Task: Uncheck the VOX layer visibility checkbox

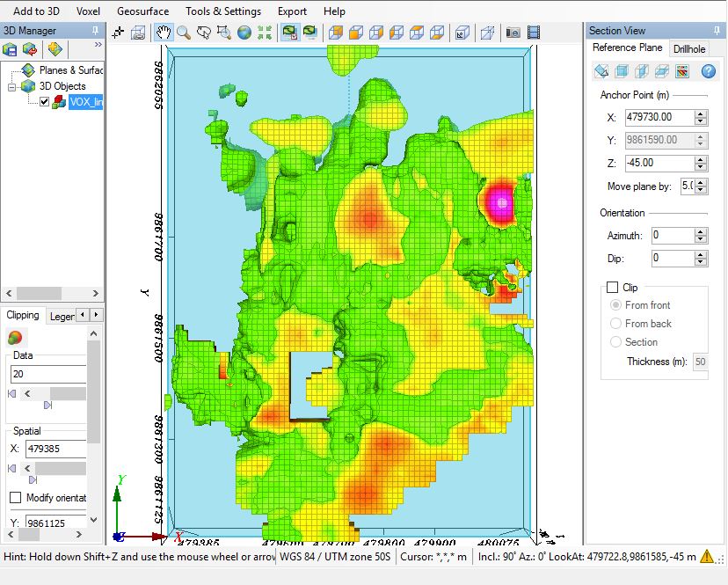Action: click(x=44, y=101)
